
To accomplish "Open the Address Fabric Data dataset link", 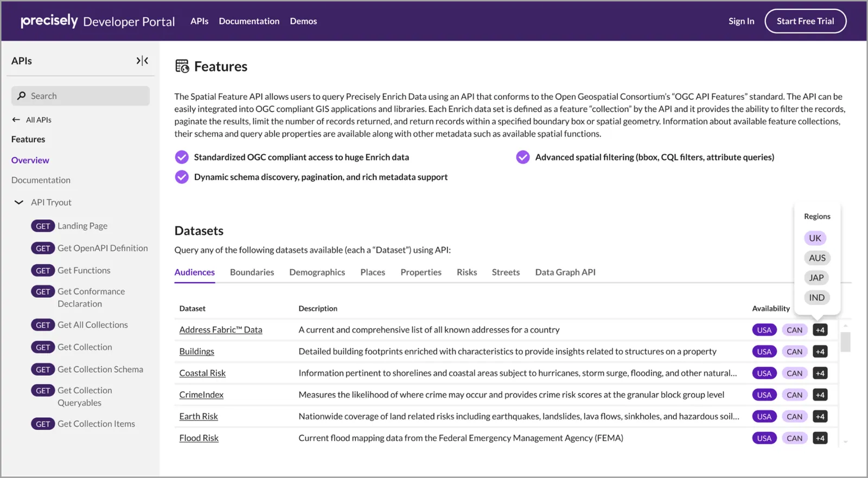I will tap(221, 330).
